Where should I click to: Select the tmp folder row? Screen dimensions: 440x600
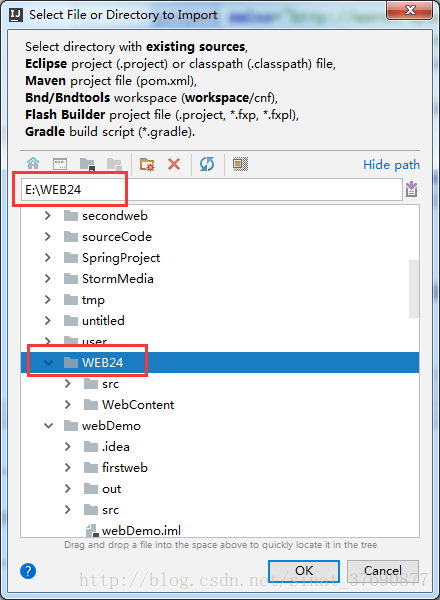tap(220, 300)
